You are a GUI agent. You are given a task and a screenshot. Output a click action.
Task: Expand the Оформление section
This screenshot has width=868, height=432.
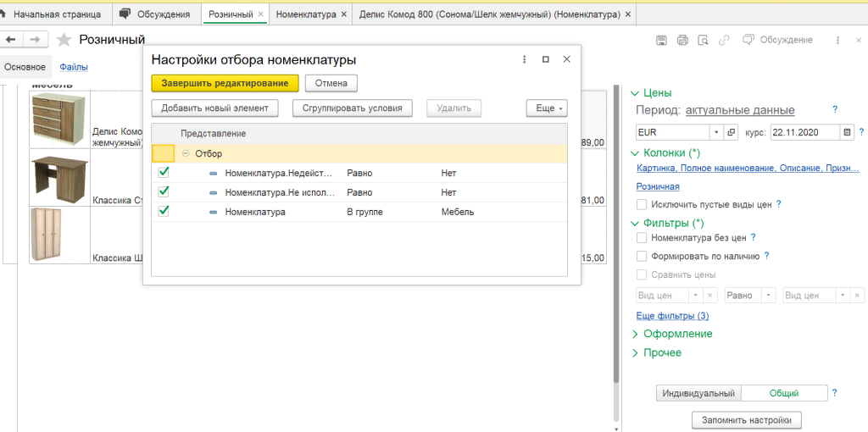point(634,334)
